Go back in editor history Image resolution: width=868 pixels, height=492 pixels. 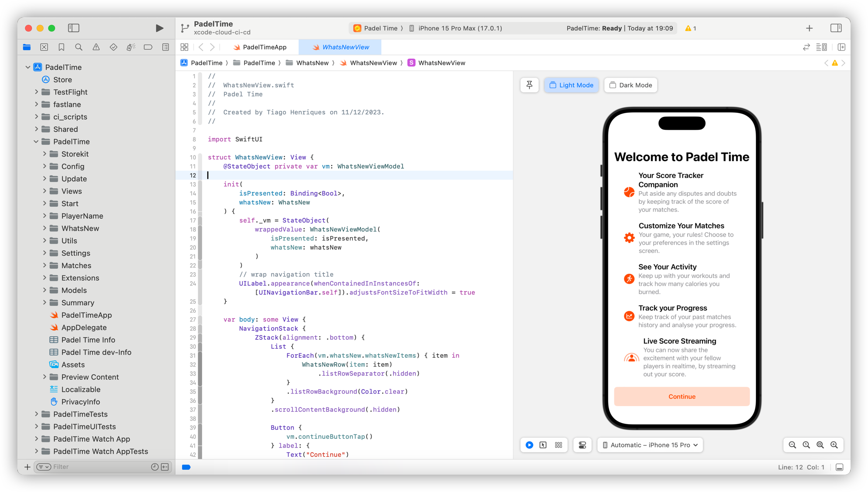(x=201, y=47)
